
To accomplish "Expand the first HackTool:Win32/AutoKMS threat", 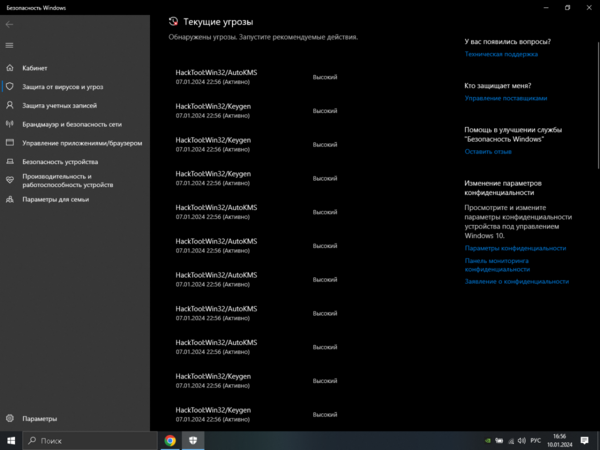I will 216,77.
